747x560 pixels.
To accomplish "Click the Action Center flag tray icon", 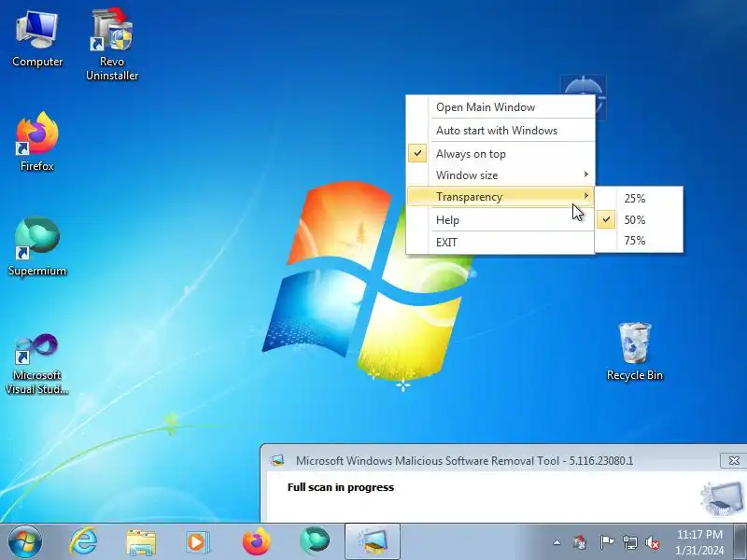I will tap(606, 542).
